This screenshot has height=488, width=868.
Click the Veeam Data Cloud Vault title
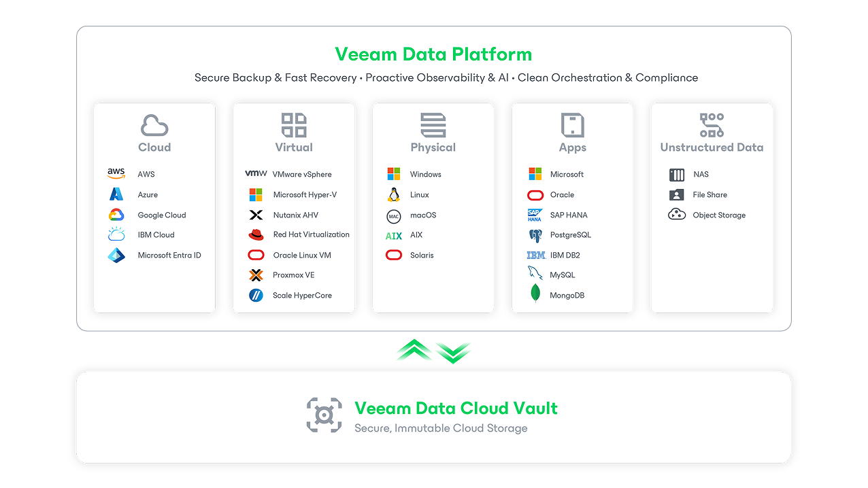coord(456,408)
